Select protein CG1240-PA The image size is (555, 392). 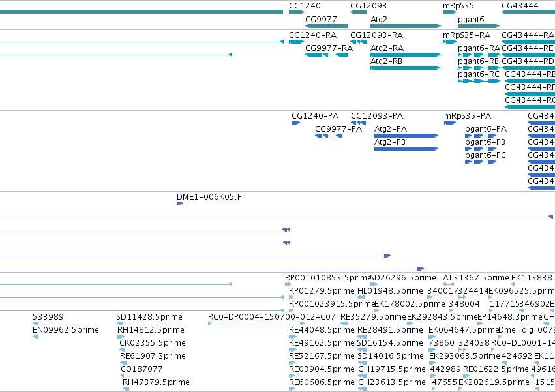click(x=295, y=123)
